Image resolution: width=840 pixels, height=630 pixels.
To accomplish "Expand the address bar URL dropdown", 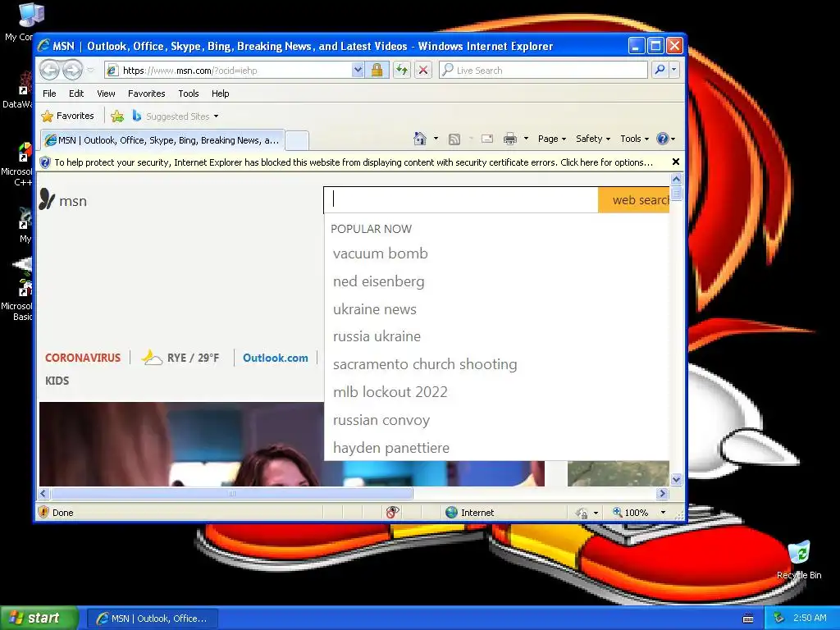I will tap(358, 71).
